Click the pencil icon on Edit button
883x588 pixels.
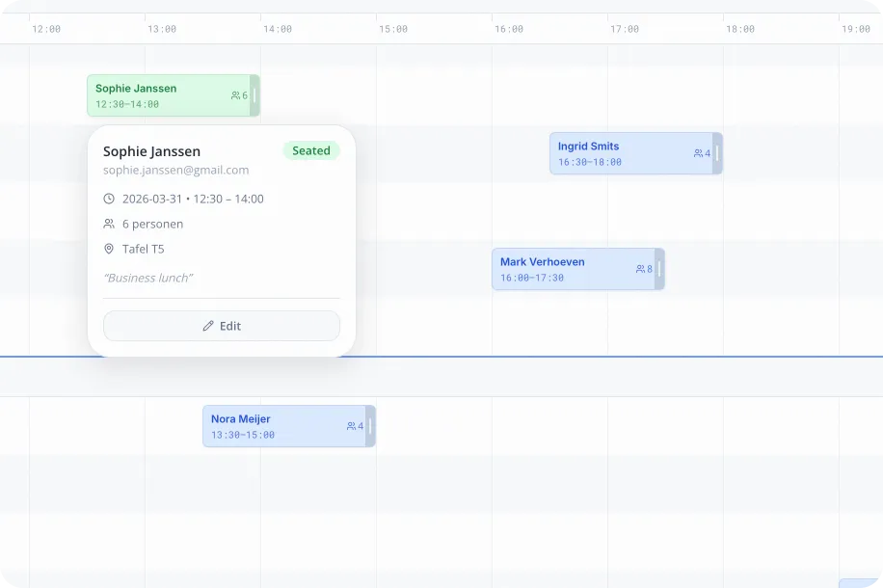pos(208,326)
